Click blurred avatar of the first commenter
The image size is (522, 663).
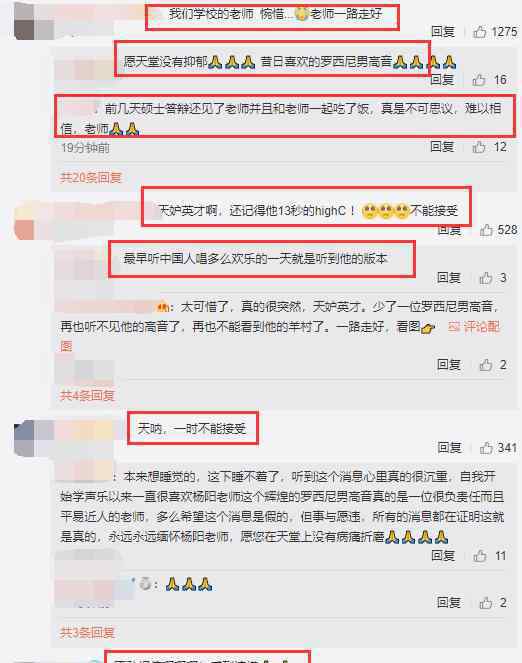point(34,21)
